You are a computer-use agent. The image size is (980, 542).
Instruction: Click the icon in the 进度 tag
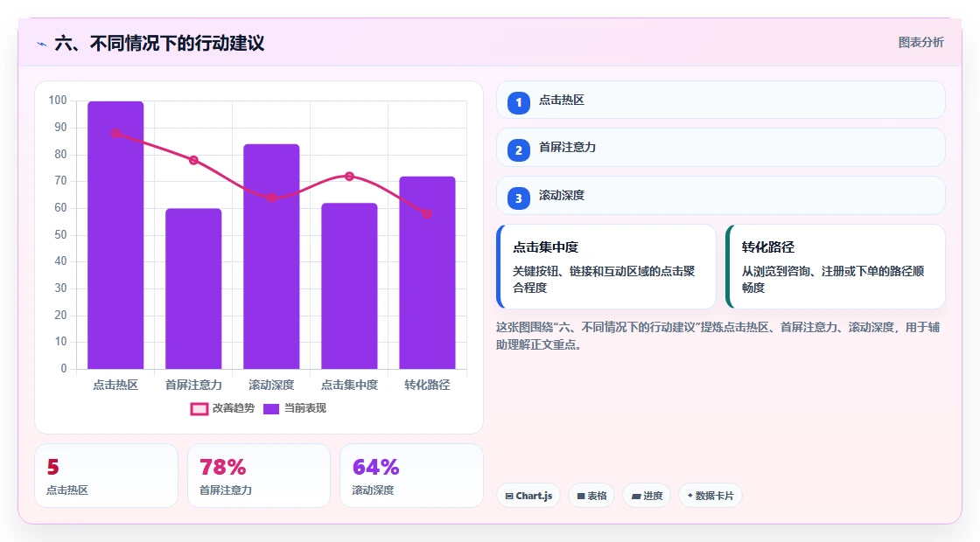click(x=635, y=496)
